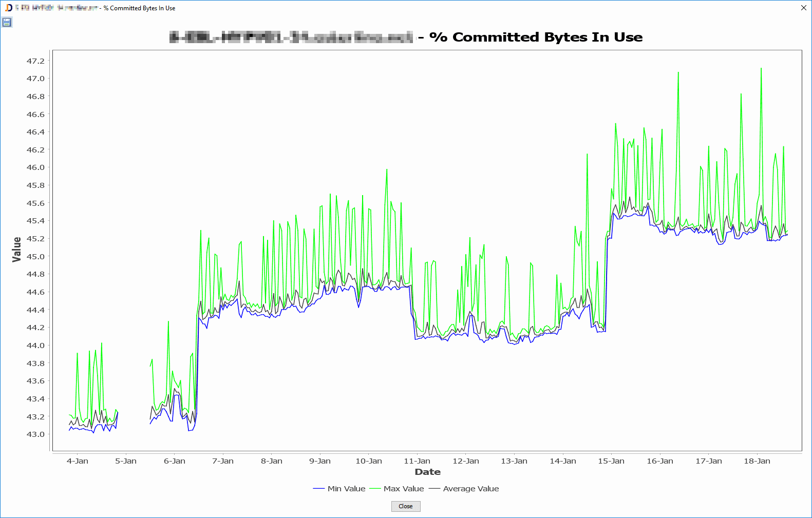This screenshot has width=812, height=518.
Task: Click the save chart disk icon
Action: click(7, 22)
